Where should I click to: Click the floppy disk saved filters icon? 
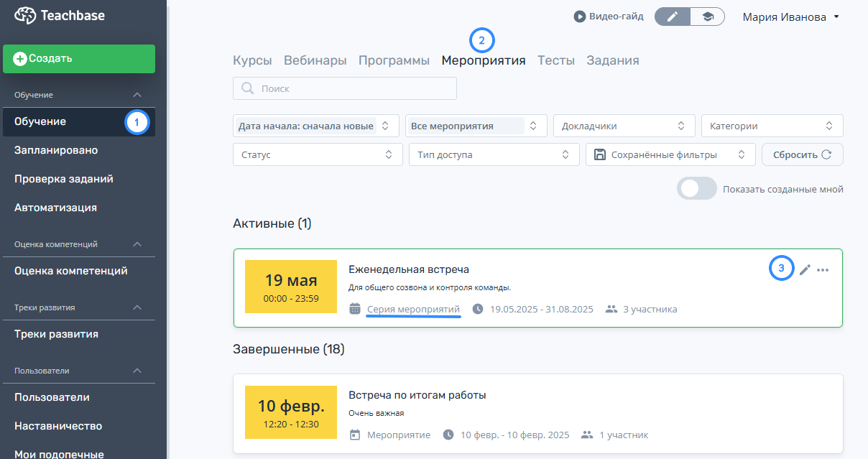click(600, 154)
